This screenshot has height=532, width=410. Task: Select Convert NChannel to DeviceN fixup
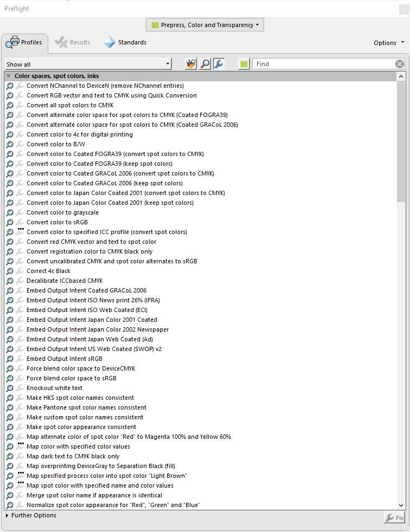[x=105, y=86]
